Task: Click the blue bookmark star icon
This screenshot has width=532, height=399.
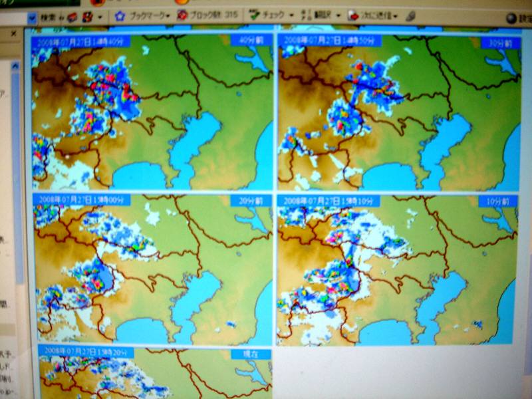Action: [x=120, y=16]
